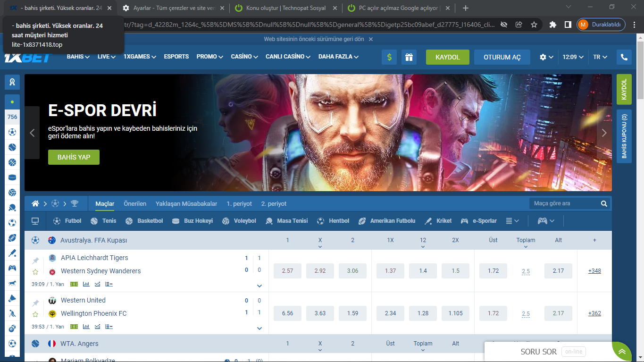
Task: Click the phone contact icon top right
Action: tap(624, 57)
